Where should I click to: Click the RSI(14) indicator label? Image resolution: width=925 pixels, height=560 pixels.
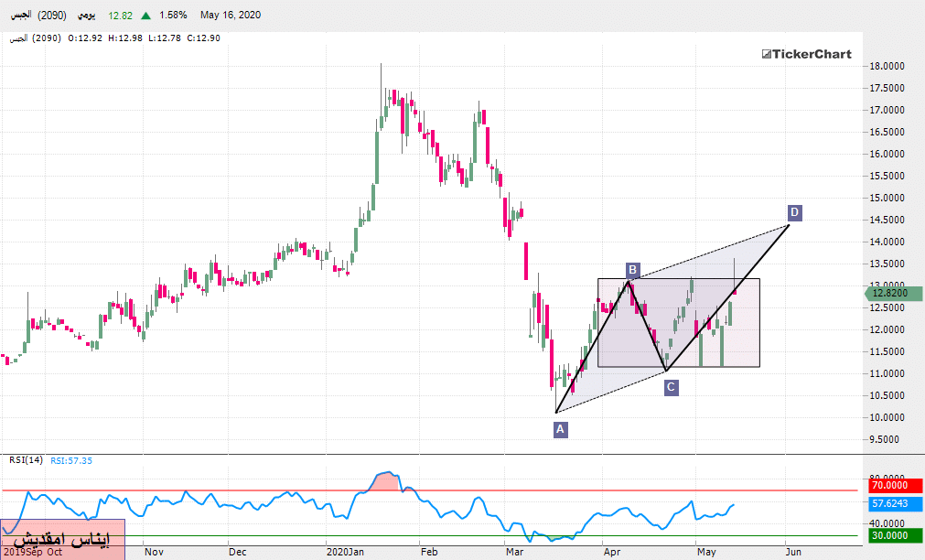pos(25,459)
